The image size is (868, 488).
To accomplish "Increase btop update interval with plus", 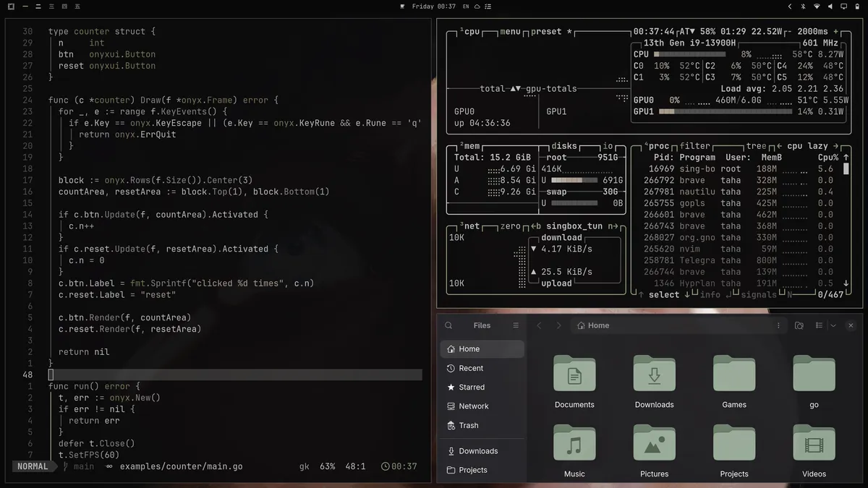I will 836,32.
